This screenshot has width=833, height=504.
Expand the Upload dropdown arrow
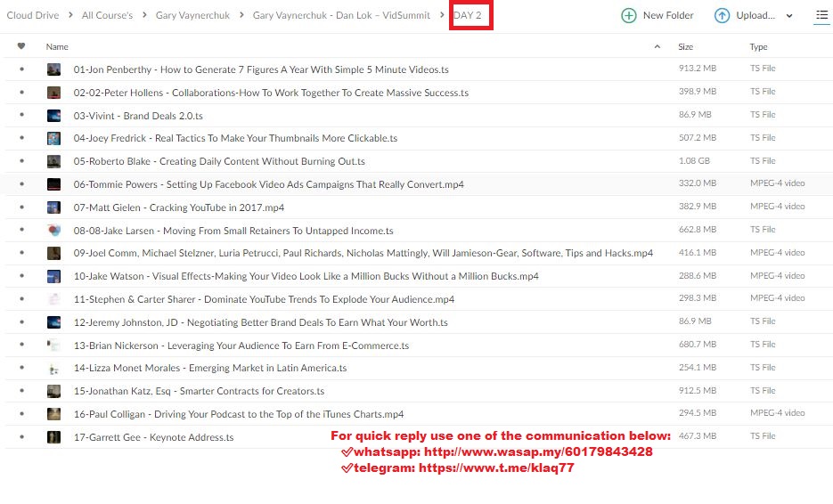click(x=789, y=16)
